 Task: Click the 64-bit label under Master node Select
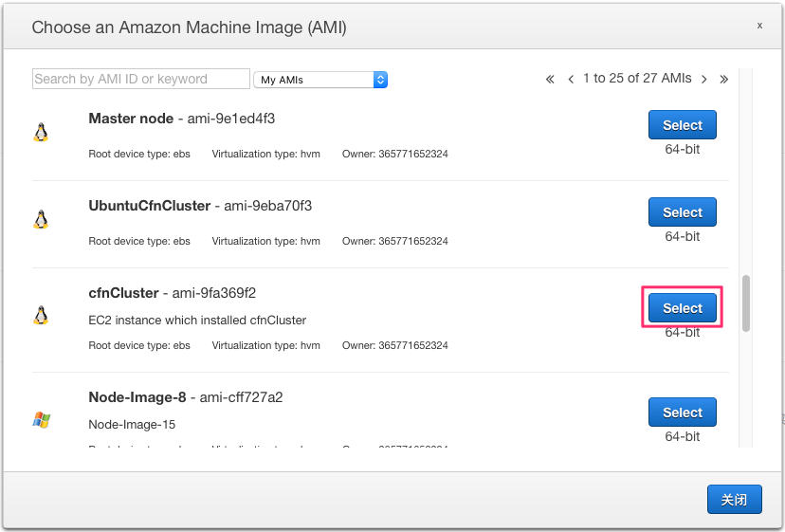[683, 149]
